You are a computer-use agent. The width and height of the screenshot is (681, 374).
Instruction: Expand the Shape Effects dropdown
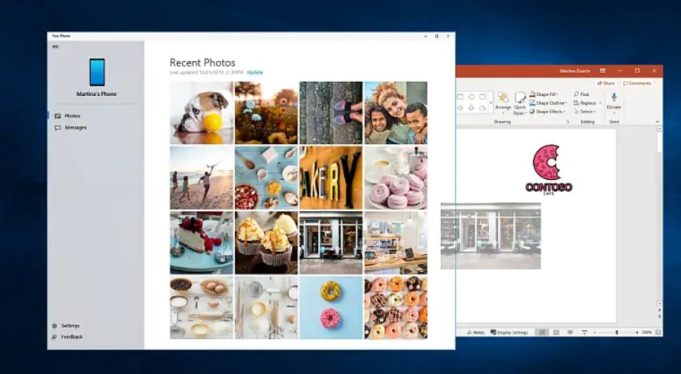point(547,112)
